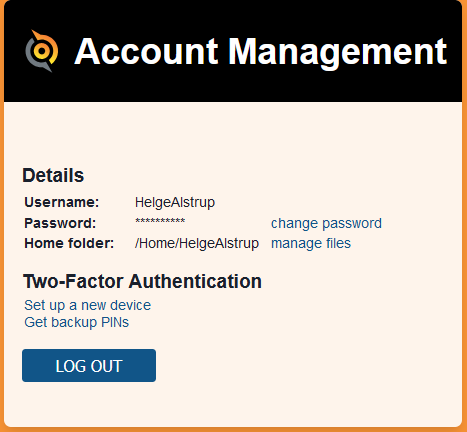This screenshot has width=467, height=432.
Task: Click the Two-Factor Authentication heading
Action: click(142, 281)
